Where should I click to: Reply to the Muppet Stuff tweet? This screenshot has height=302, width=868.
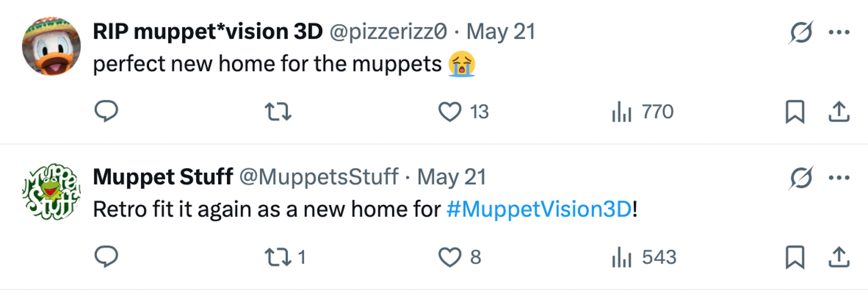click(106, 257)
